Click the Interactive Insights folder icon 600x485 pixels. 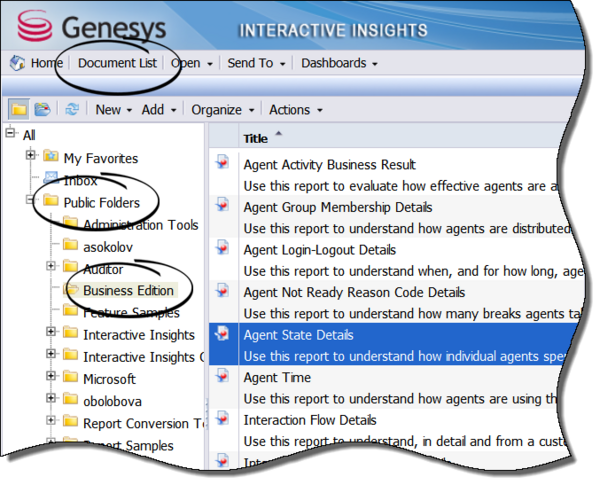[x=70, y=332]
